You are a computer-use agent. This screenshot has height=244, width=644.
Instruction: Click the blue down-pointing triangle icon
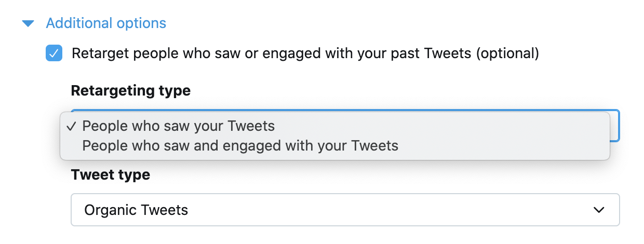tap(28, 23)
